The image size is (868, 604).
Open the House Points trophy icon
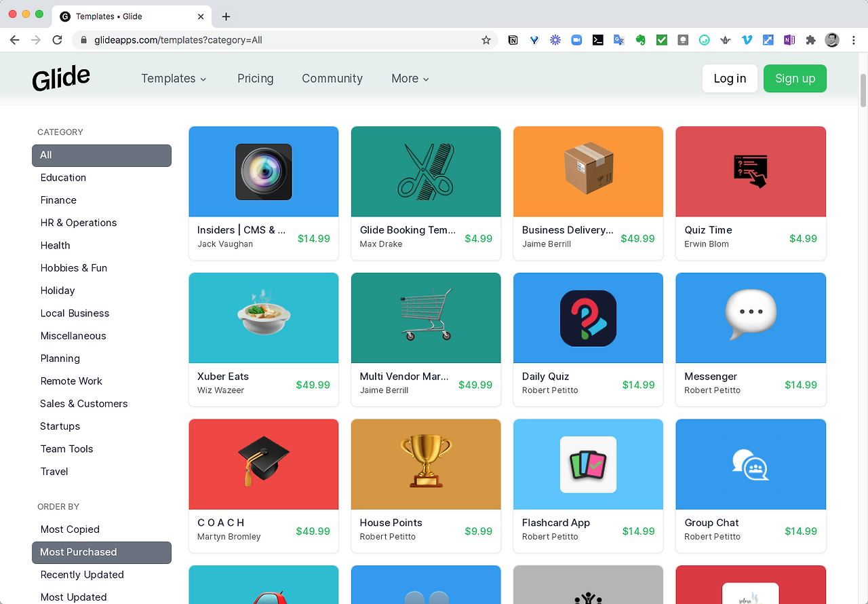tap(426, 461)
